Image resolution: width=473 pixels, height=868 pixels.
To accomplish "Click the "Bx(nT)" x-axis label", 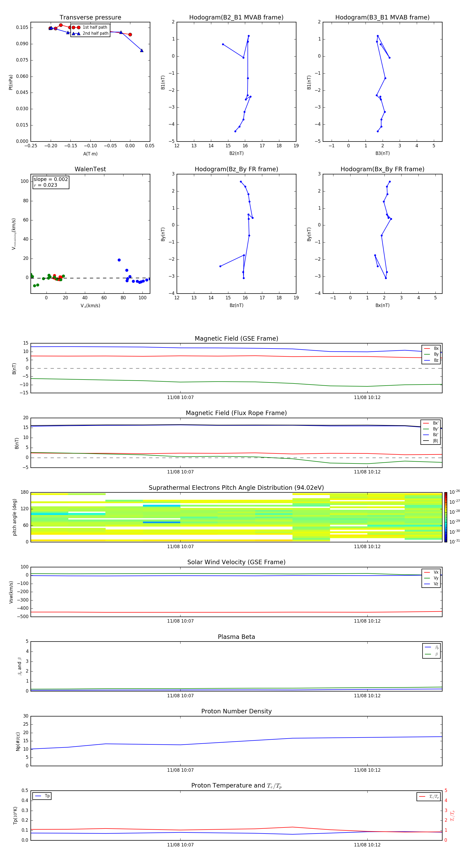I will [x=382, y=305].
